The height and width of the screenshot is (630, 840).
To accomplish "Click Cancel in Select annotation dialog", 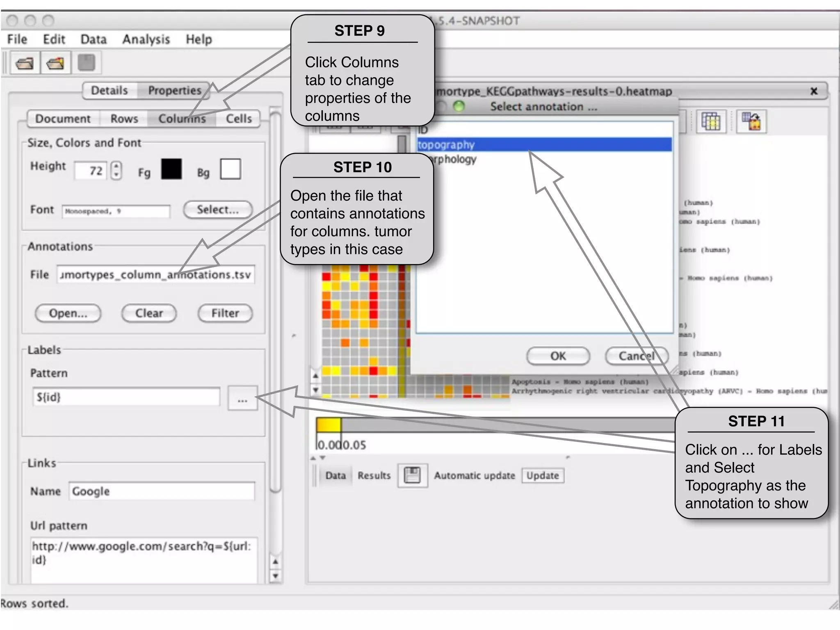I will click(x=637, y=356).
